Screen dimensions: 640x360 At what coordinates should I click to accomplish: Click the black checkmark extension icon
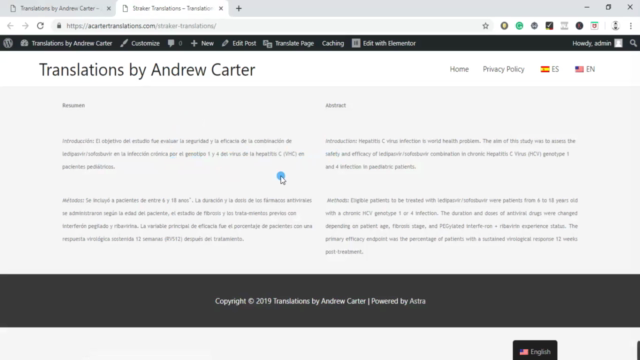point(549,26)
